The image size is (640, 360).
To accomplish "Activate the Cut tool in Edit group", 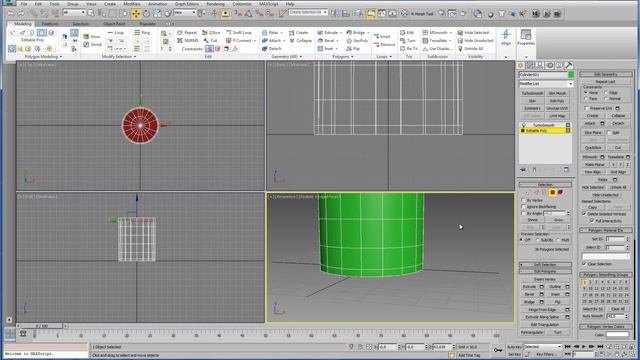I will [211, 40].
